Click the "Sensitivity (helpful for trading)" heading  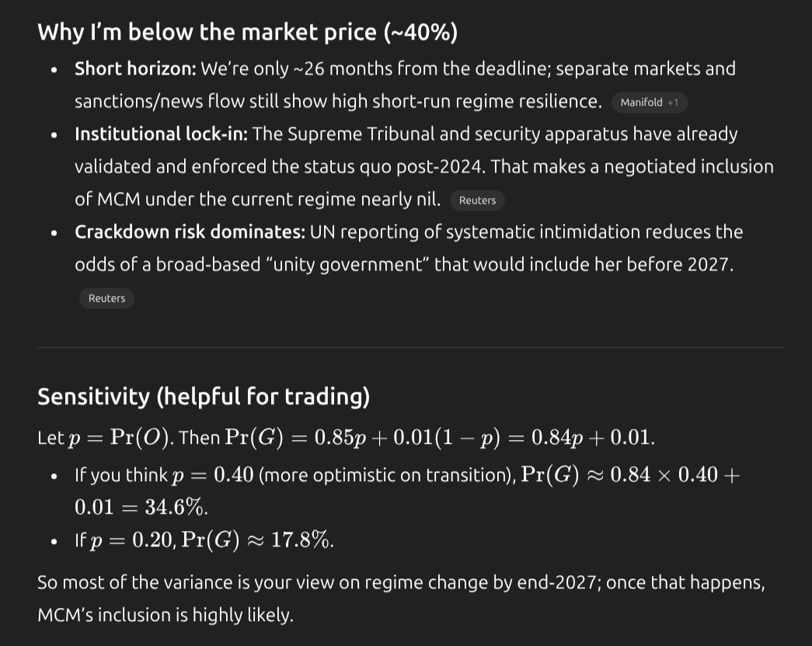[203, 396]
